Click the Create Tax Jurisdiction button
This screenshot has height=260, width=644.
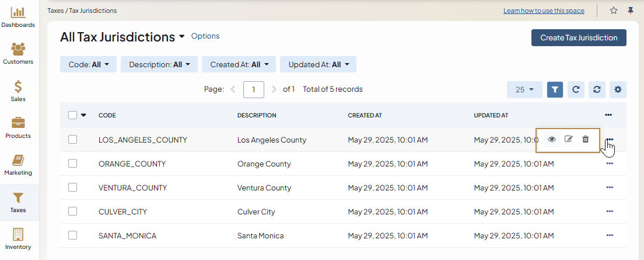578,37
